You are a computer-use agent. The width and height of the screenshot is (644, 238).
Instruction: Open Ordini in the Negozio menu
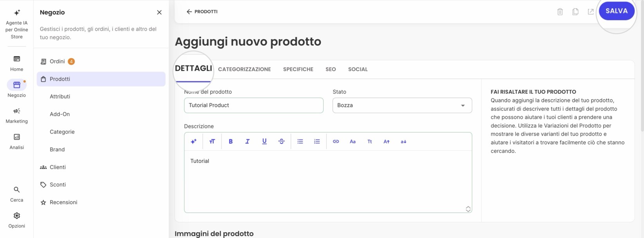[x=101, y=61]
